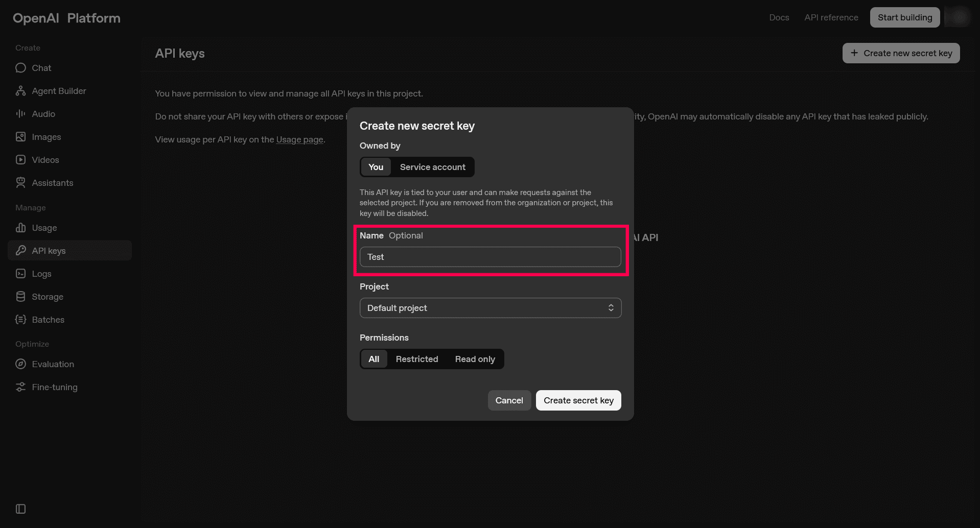Enable Read only permissions
This screenshot has height=528, width=980.
click(475, 358)
